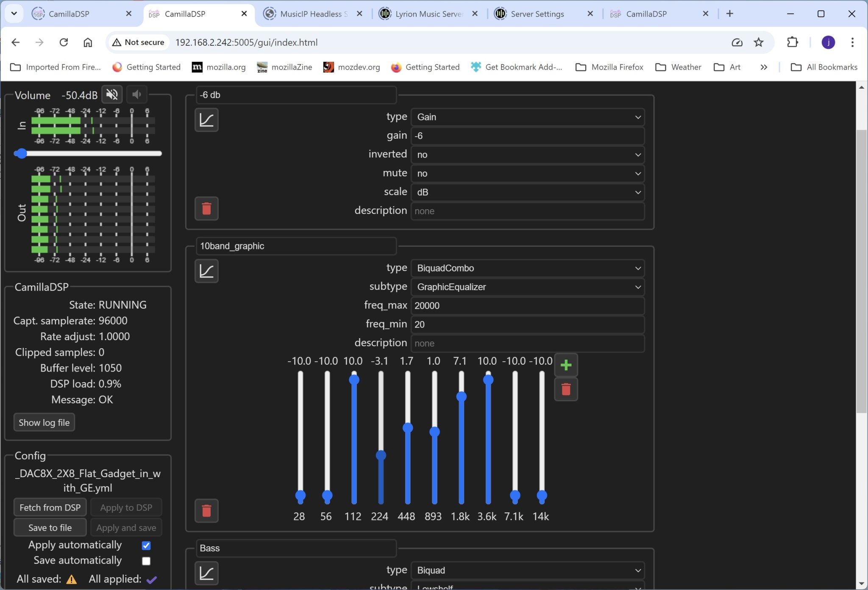Open the GraphicEqualizer subtype dropdown
The height and width of the screenshot is (590, 868).
click(x=528, y=287)
